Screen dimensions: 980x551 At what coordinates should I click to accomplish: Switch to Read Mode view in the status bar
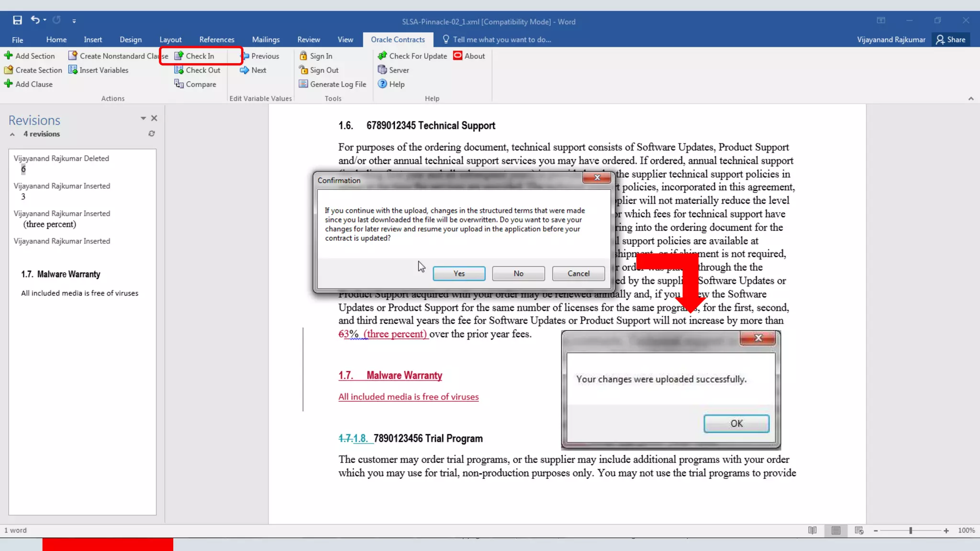813,530
